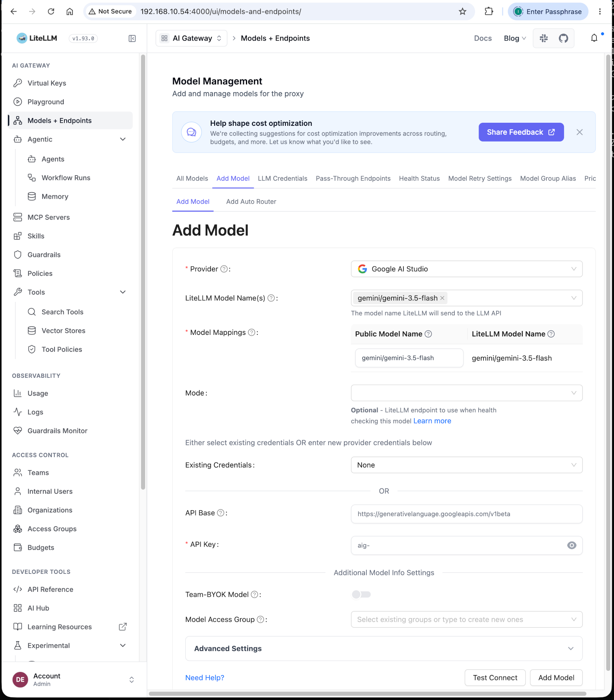This screenshot has height=700, width=614.
Task: Open the LiteLLM logo home
Action: tap(37, 38)
